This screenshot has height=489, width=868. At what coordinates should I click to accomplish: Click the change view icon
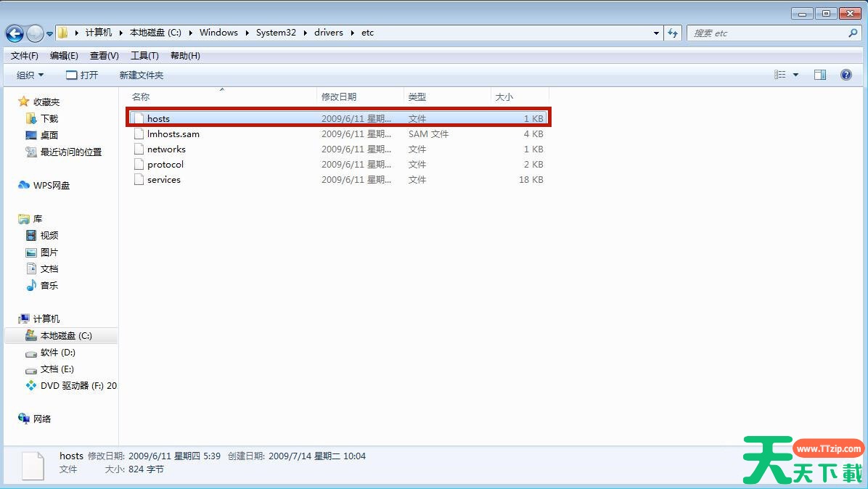pos(780,75)
